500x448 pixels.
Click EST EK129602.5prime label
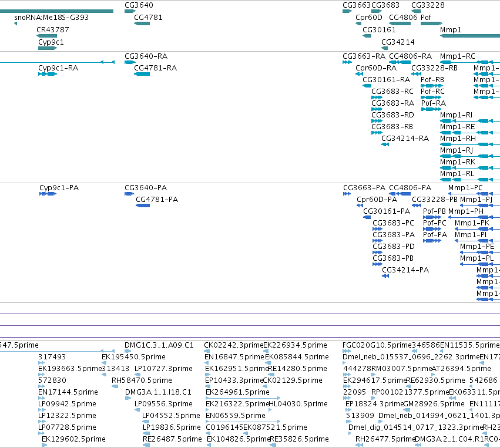73,439
